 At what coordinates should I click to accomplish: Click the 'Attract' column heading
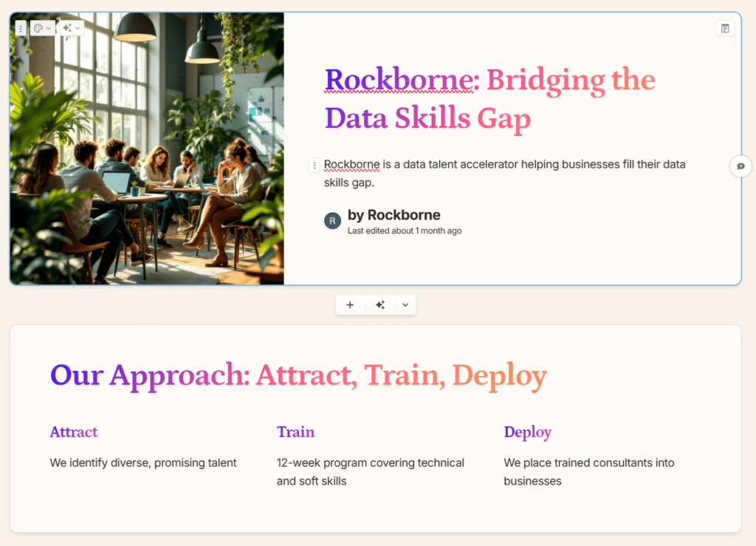click(74, 431)
